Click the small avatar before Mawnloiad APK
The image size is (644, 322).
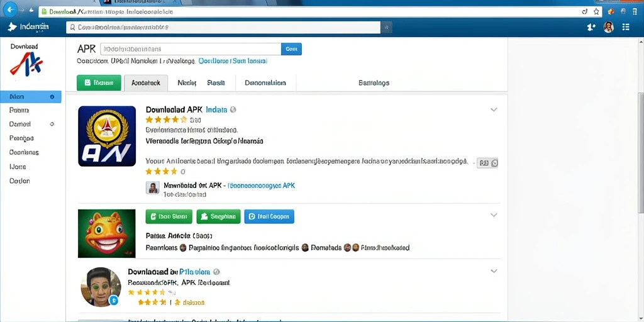coord(152,187)
